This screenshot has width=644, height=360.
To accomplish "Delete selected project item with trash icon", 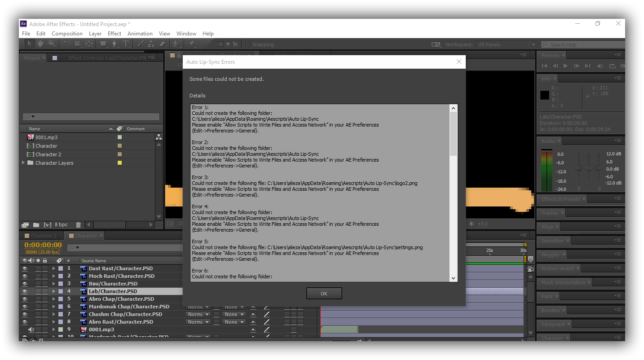I will point(79,224).
